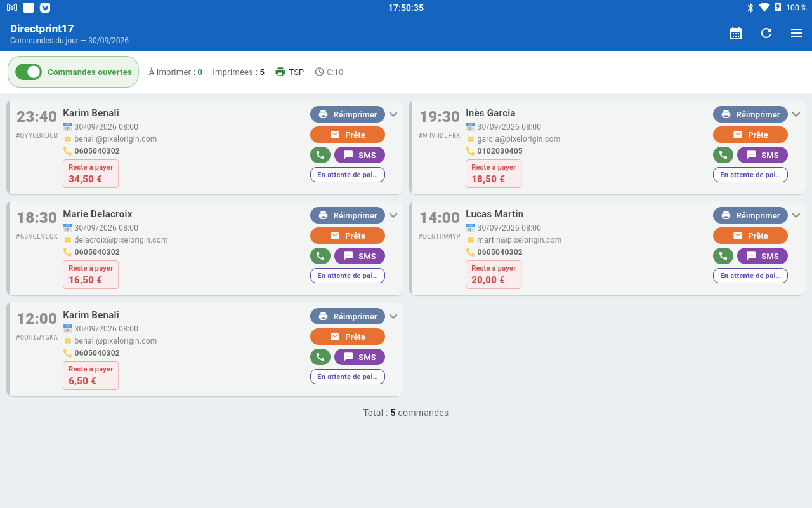Viewport: 812px width, 508px height.
Task: Select the order code #QYYOBHBCM
Action: tap(37, 135)
